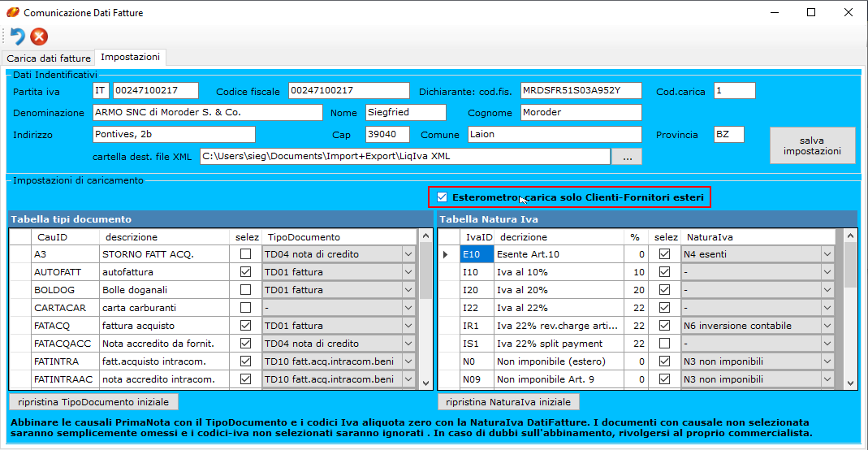Click the red X cancel toolbar icon

click(x=39, y=37)
